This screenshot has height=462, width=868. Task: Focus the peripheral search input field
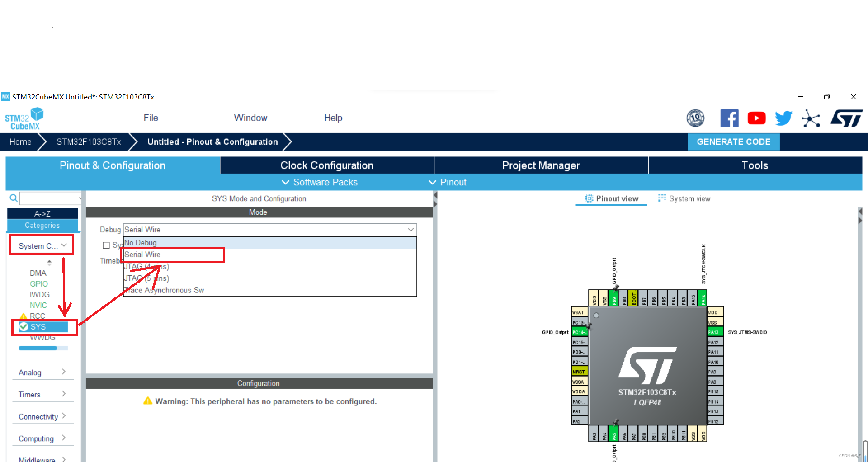(51, 198)
